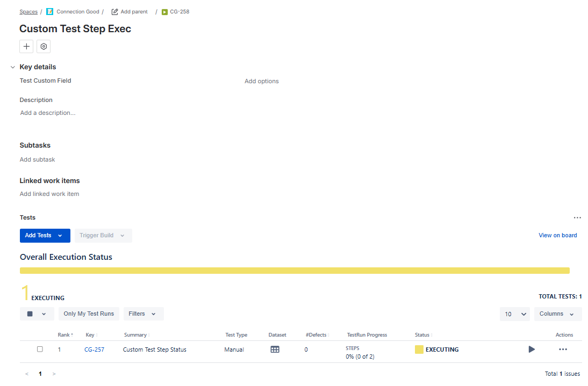This screenshot has height=386, width=588.
Task: Expand the Columns dropdown
Action: [x=557, y=314]
